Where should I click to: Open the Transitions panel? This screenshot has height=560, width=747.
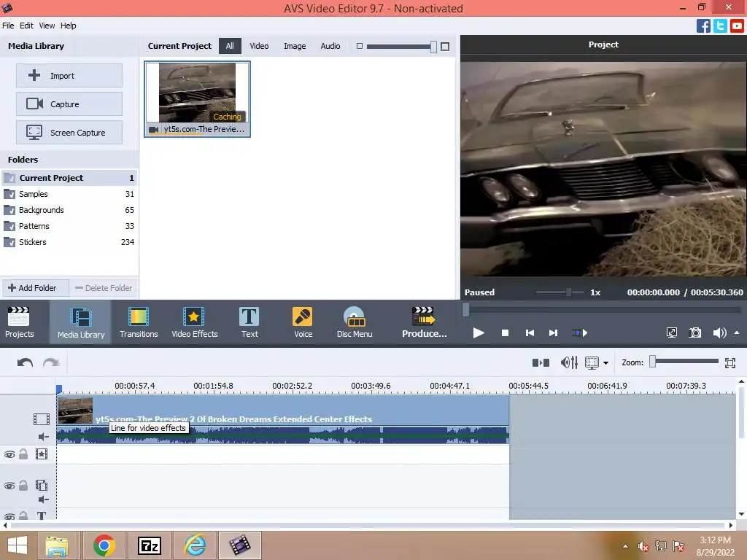click(x=139, y=322)
